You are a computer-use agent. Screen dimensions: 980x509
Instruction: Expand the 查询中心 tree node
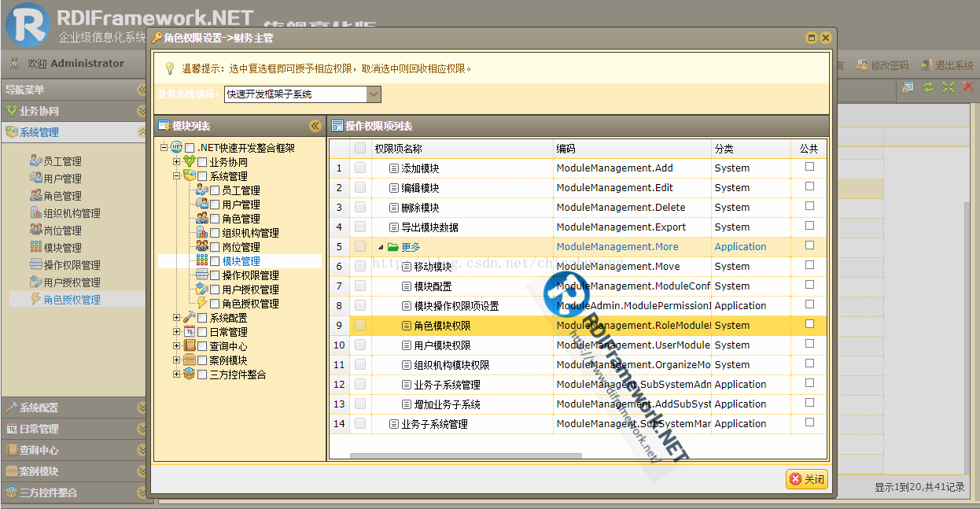tap(177, 346)
